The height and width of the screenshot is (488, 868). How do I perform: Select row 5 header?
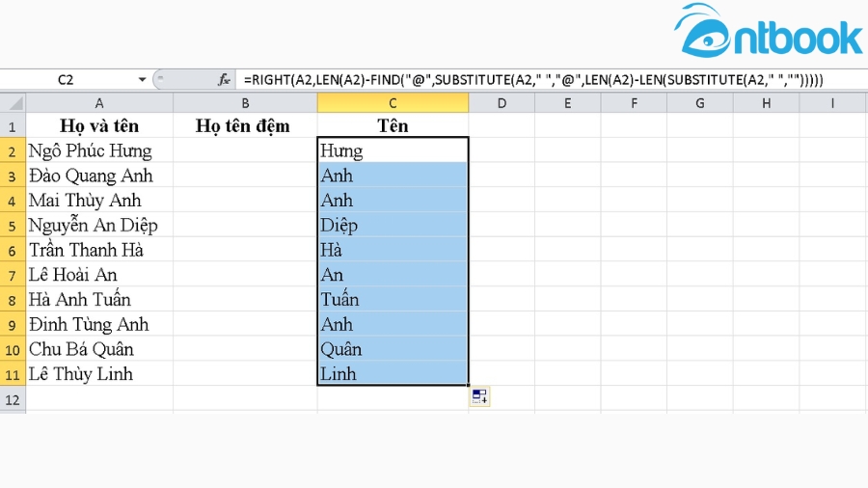click(13, 225)
